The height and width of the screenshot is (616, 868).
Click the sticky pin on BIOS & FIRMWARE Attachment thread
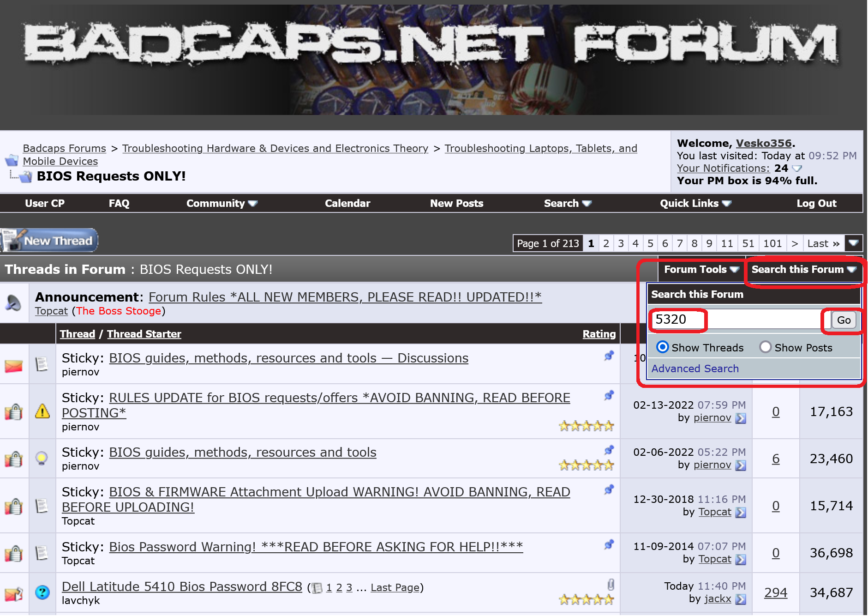click(x=609, y=489)
